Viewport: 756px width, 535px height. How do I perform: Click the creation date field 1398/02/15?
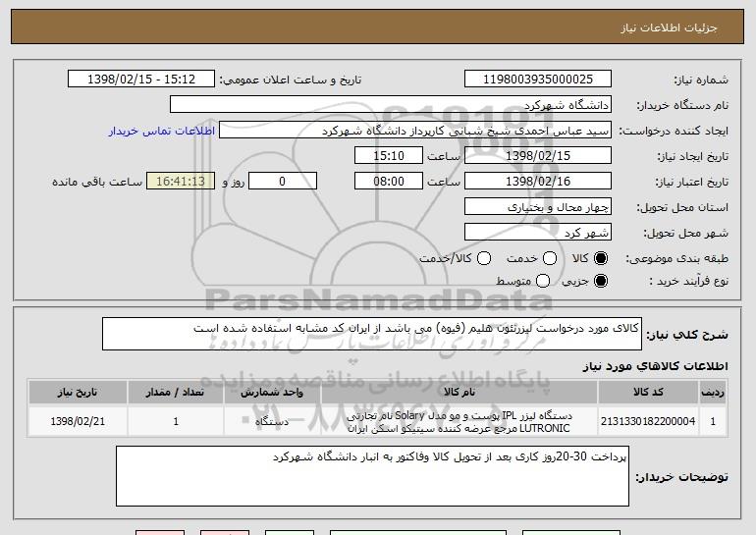[x=538, y=156]
